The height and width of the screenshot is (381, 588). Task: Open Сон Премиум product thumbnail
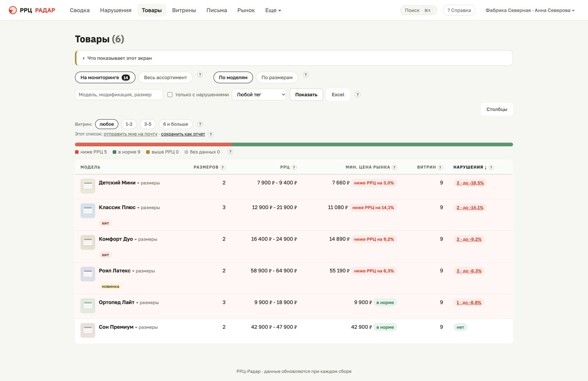[x=88, y=330]
